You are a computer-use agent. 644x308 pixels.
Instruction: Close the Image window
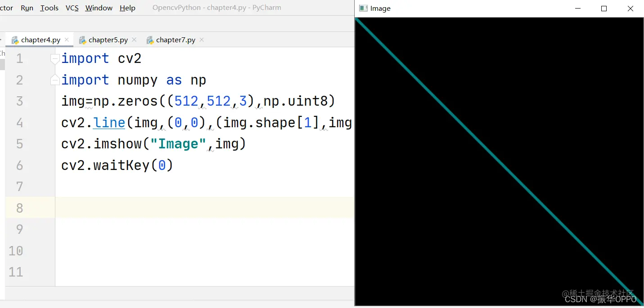[630, 9]
